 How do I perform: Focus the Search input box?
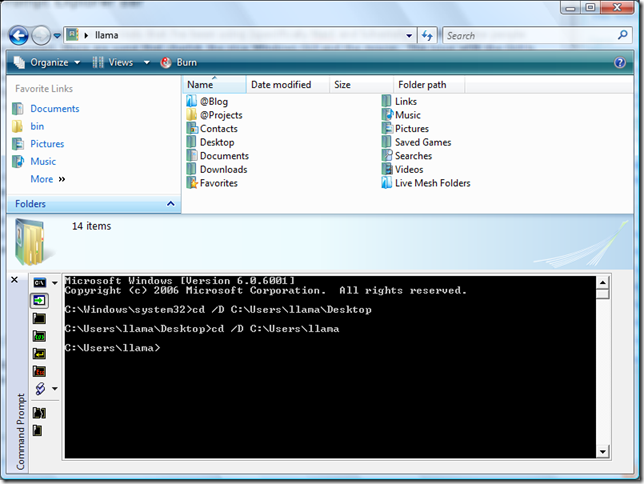pyautogui.click(x=530, y=36)
